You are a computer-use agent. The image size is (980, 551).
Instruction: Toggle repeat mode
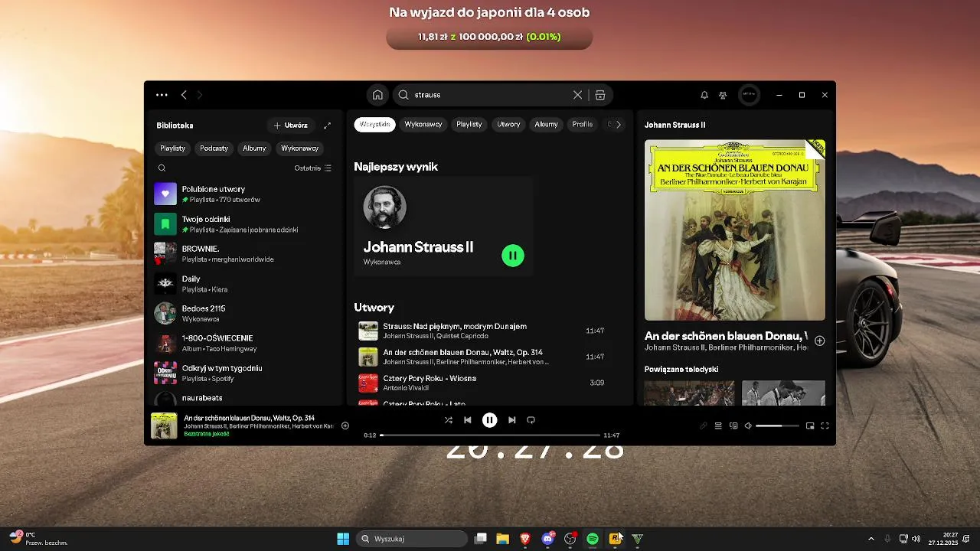tap(531, 420)
